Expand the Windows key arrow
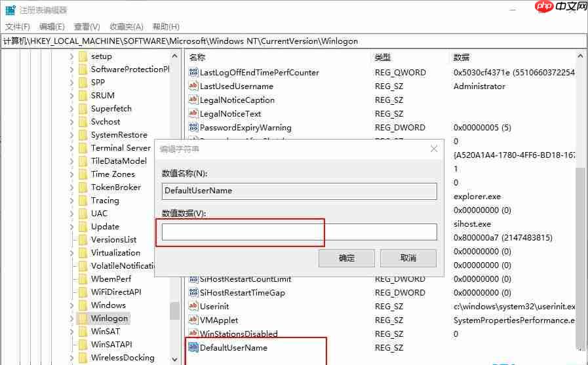Image resolution: width=588 pixels, height=365 pixels. (x=71, y=305)
